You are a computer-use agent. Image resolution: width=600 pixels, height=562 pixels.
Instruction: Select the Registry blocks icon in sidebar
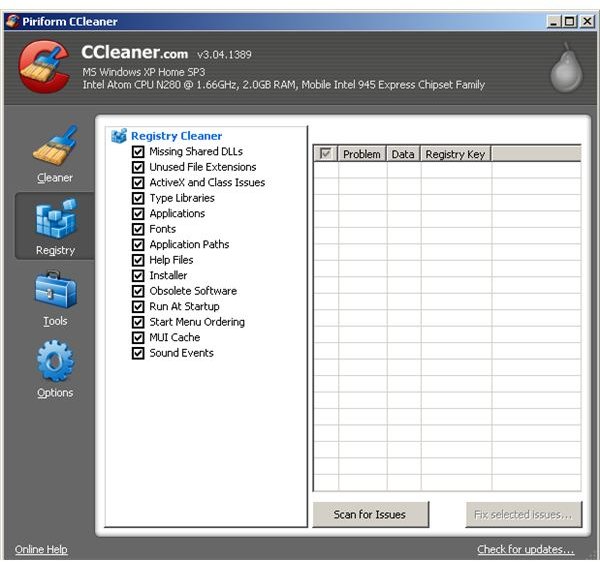56,218
